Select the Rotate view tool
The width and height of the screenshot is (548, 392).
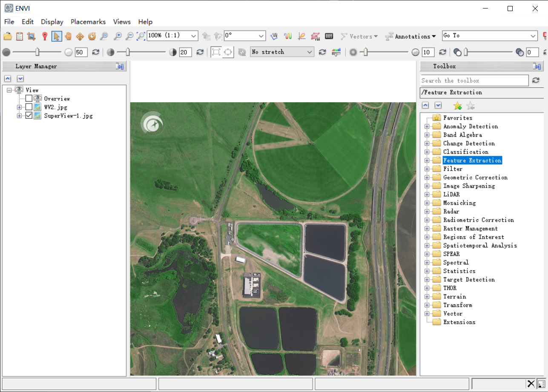point(92,36)
